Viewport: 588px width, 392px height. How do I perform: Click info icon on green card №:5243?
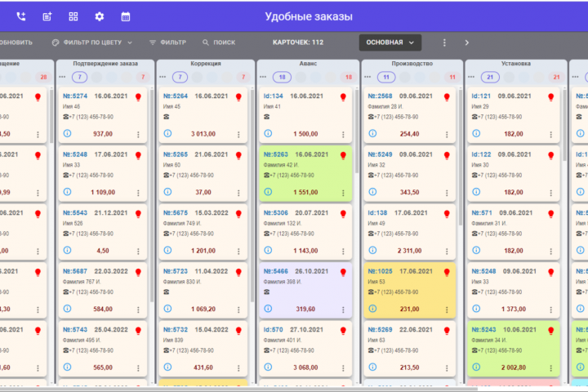coord(476,367)
